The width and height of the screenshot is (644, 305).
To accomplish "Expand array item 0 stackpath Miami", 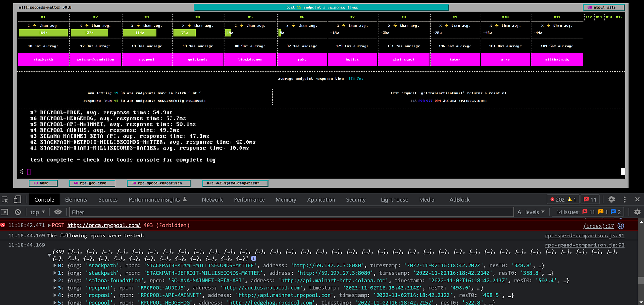I will [x=56, y=265].
